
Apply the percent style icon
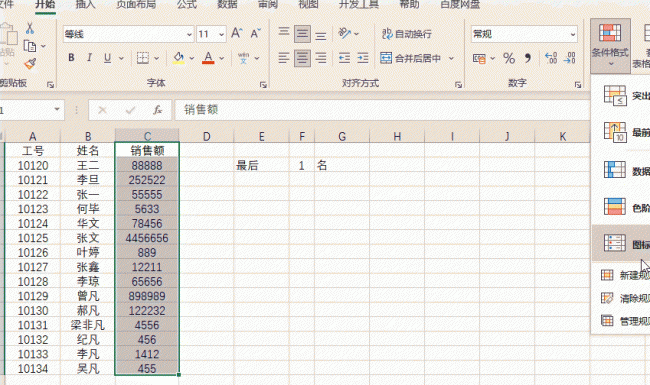[509, 58]
